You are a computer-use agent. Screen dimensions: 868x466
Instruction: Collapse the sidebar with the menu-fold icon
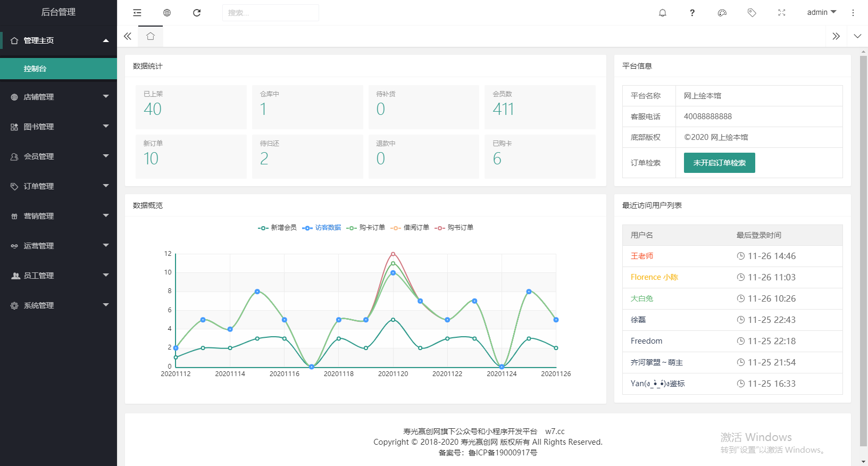coord(137,13)
